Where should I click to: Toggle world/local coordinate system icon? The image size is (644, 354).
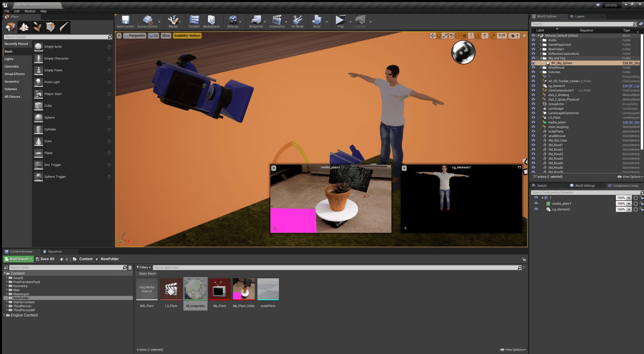pos(452,36)
